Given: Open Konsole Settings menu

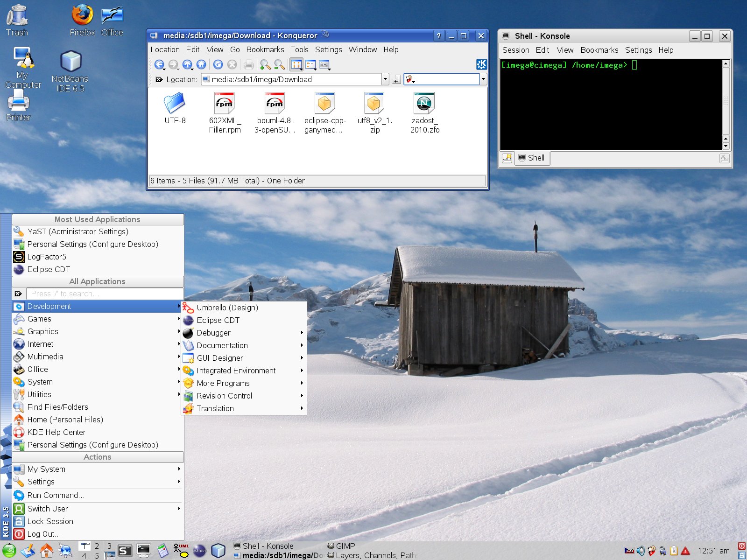Looking at the screenshot, I should click(638, 50).
